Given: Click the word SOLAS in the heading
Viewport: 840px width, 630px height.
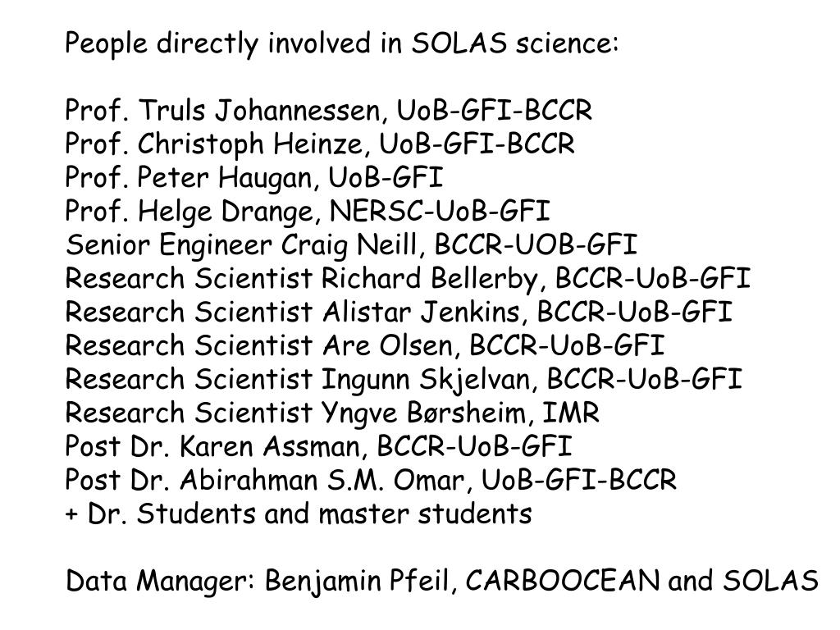Looking at the screenshot, I should click(x=459, y=43).
